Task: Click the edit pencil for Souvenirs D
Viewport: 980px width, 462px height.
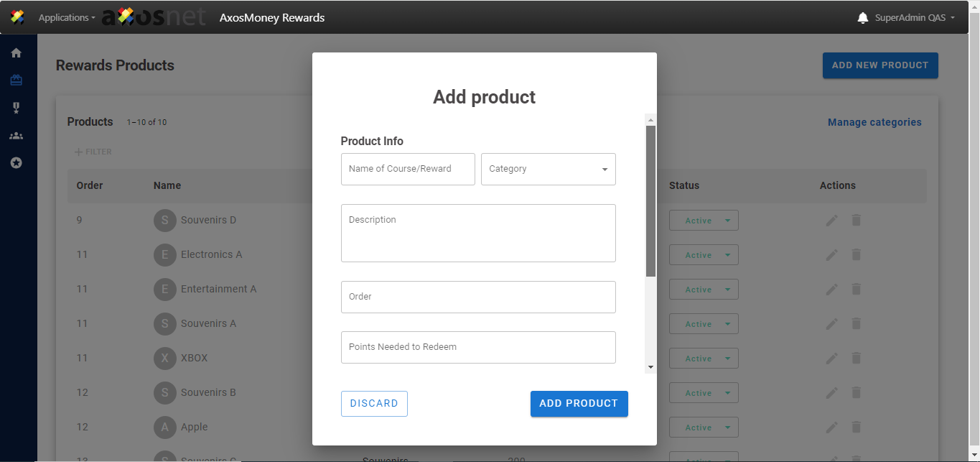Action: tap(831, 221)
